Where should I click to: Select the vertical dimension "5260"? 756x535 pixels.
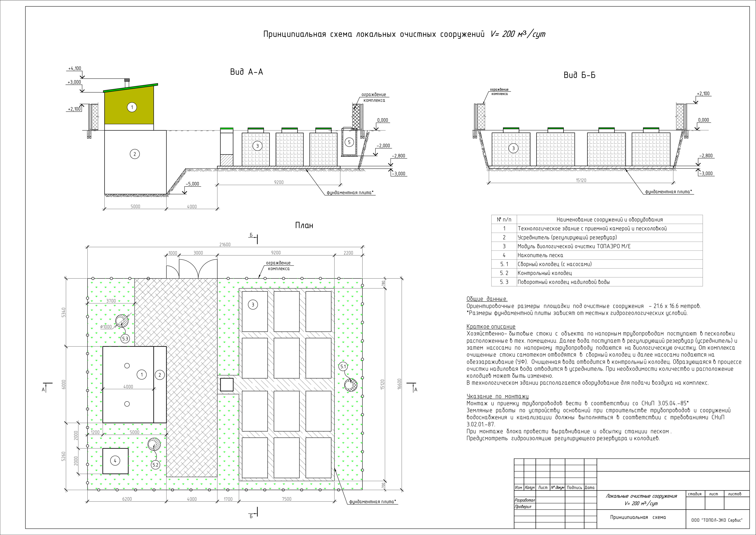coord(64,456)
